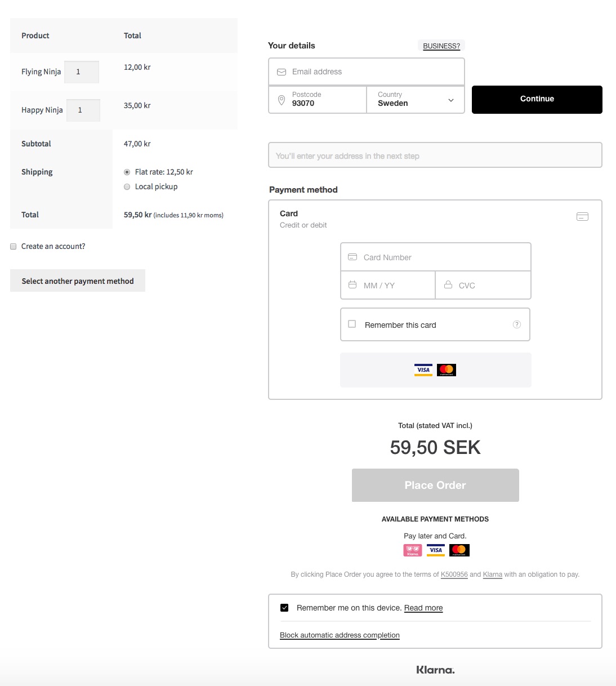The width and height of the screenshot is (616, 686).
Task: Enable the Create an account checkbox
Action: [x=12, y=246]
